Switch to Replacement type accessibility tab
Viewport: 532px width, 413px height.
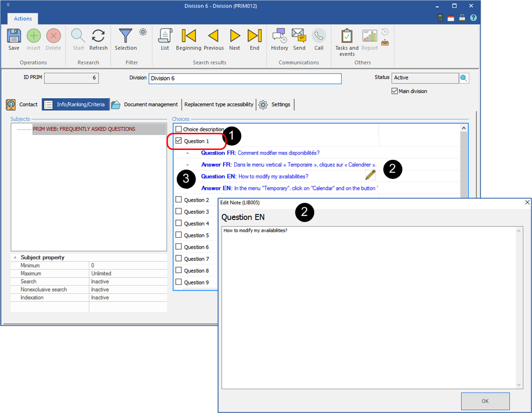(219, 105)
